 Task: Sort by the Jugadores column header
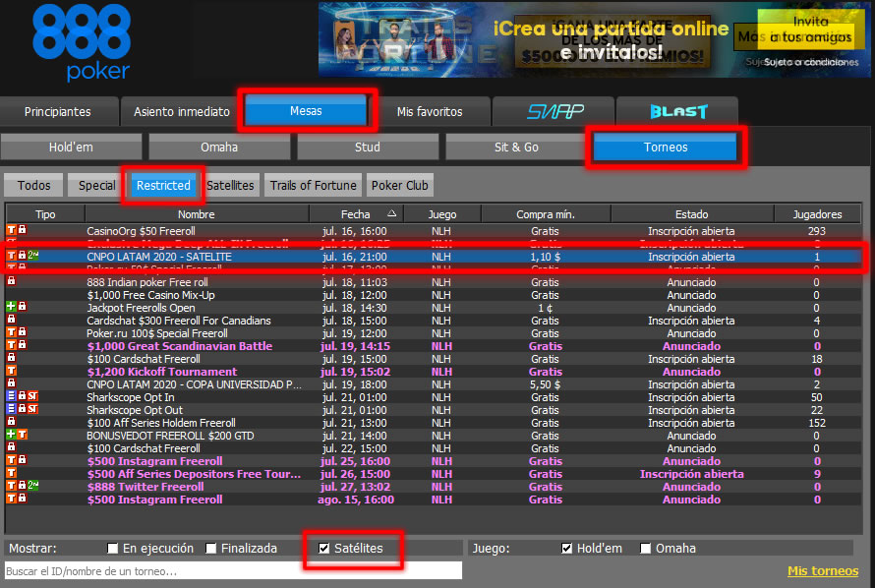(818, 214)
